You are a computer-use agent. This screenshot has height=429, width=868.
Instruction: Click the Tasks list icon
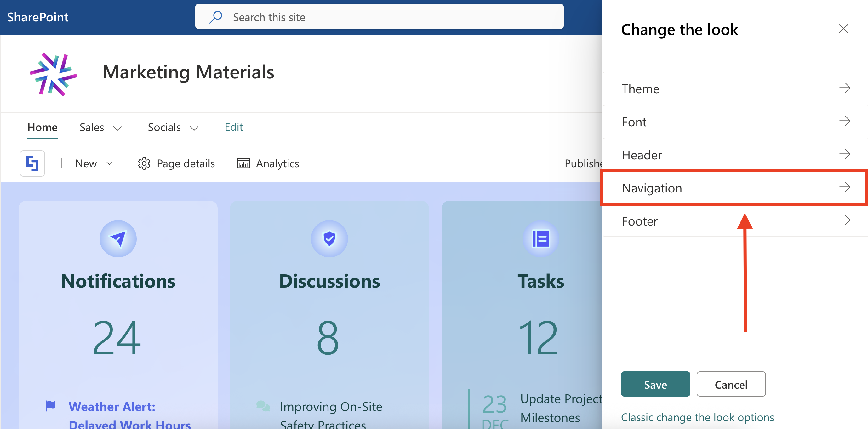[x=540, y=238]
